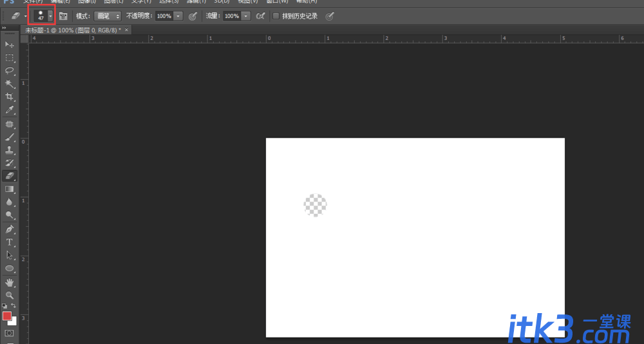Select the Hand tool
Screen dimensions: 644x344
pos(10,282)
